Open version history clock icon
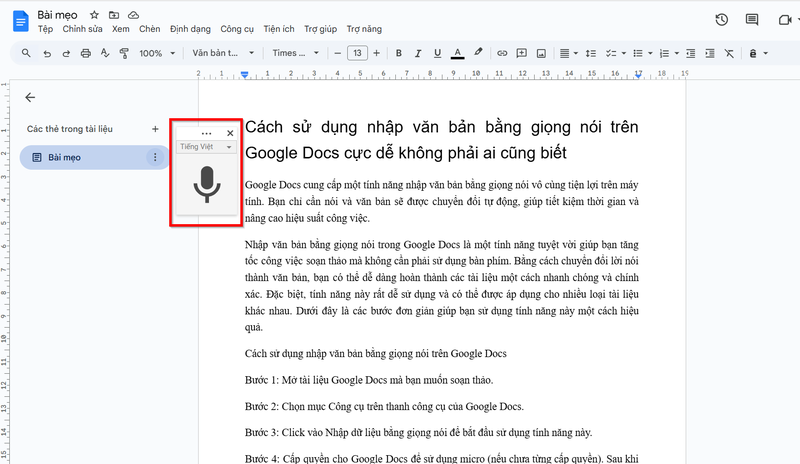The image size is (800, 464). pyautogui.click(x=721, y=20)
